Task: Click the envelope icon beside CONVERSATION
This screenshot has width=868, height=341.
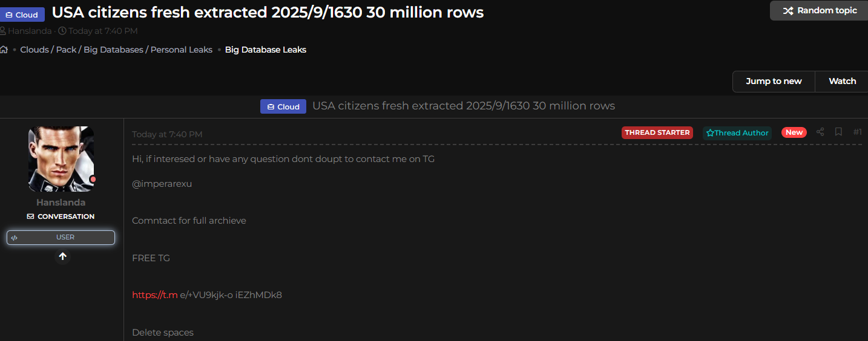Action: click(30, 216)
